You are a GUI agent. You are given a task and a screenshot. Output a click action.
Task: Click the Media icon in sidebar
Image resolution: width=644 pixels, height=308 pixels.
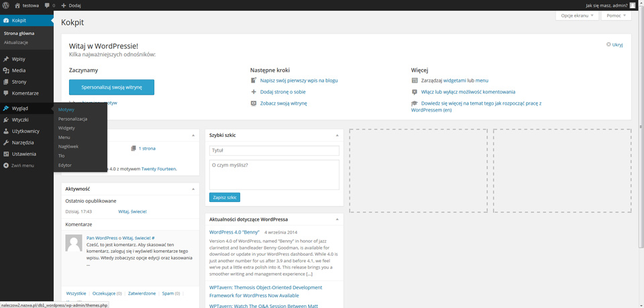(6, 70)
